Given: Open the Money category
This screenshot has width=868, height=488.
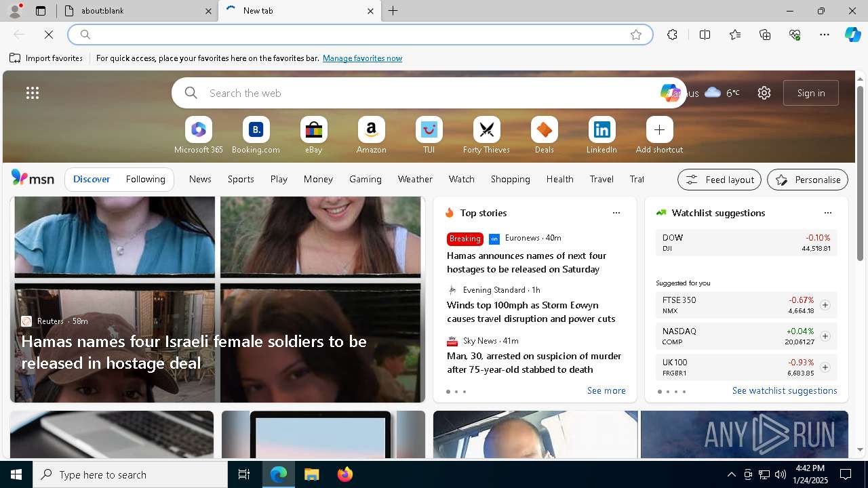Looking at the screenshot, I should (x=318, y=179).
